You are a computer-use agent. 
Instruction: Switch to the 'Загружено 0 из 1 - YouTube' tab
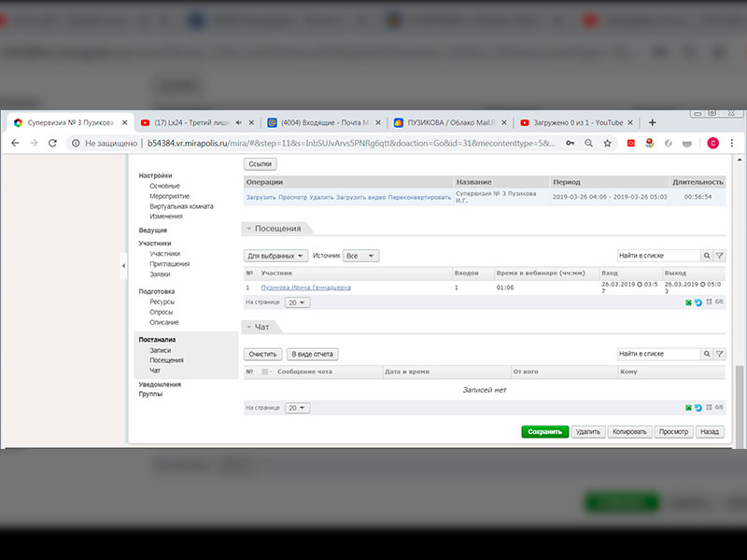click(578, 122)
